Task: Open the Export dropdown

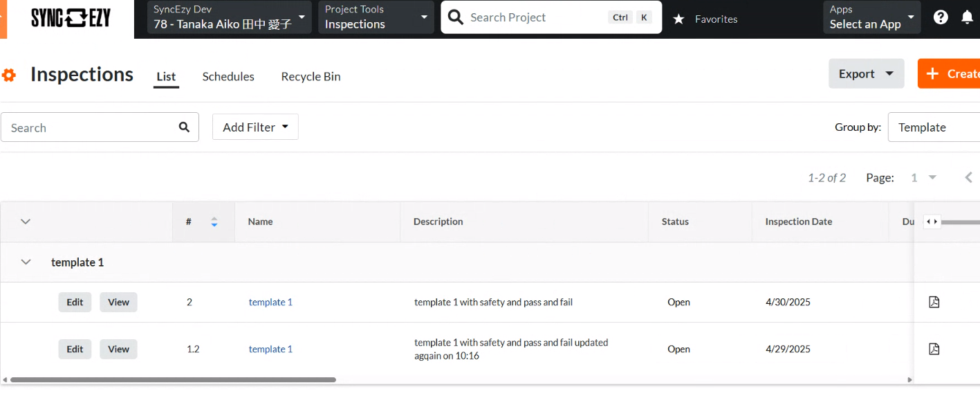Action: [867, 73]
